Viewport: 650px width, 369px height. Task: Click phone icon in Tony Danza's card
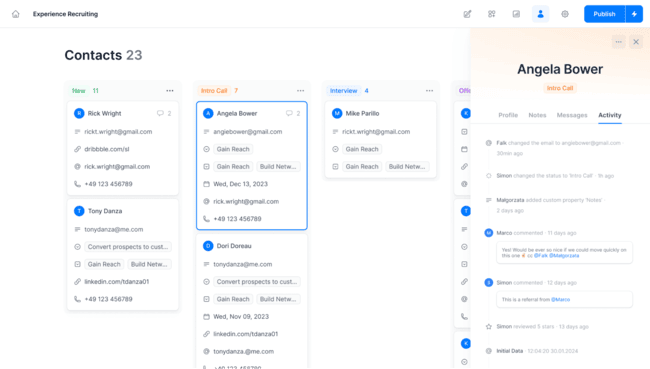[78, 299]
